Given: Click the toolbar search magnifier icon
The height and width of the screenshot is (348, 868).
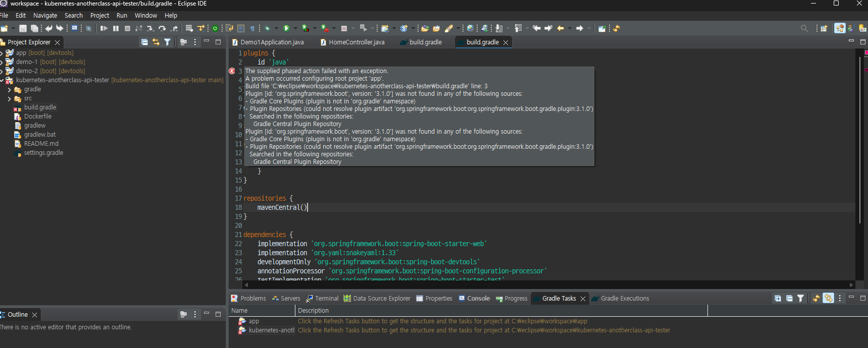Looking at the screenshot, I should point(804,28).
